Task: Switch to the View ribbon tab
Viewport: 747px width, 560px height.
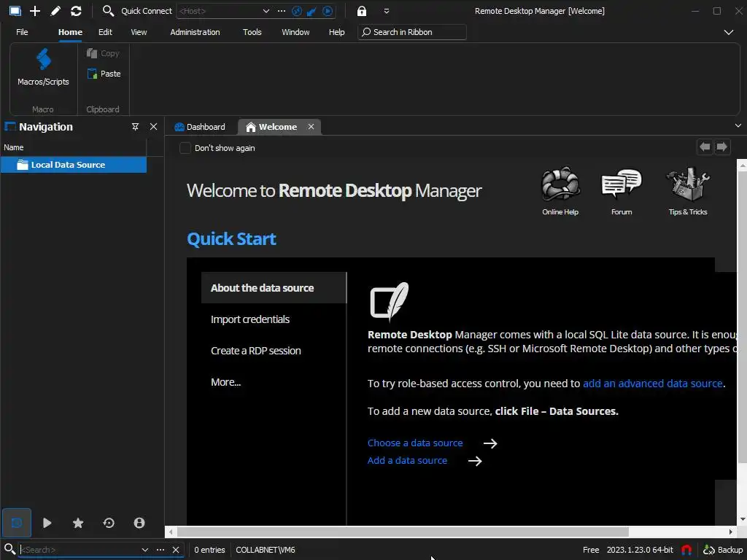Action: pos(139,32)
